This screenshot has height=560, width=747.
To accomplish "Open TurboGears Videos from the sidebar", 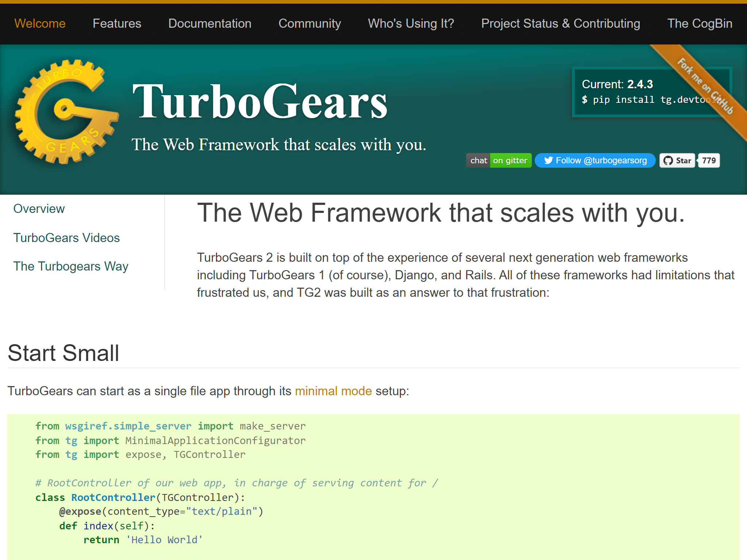I will coord(66,237).
